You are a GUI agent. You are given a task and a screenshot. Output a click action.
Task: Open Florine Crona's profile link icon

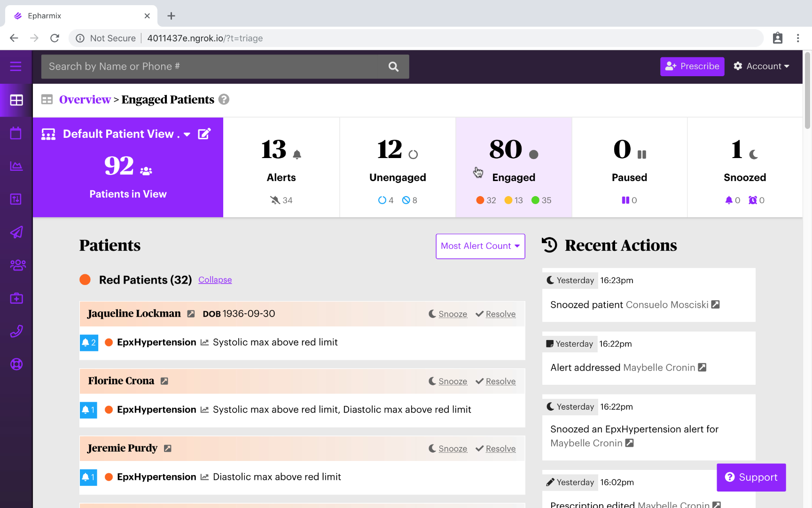(164, 381)
